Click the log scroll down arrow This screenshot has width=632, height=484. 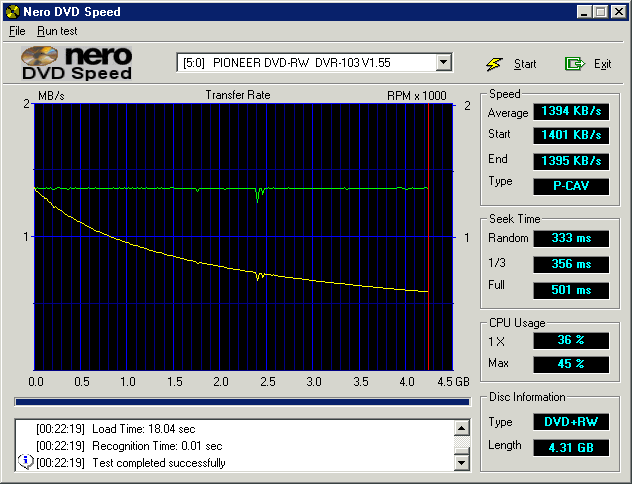(x=462, y=462)
